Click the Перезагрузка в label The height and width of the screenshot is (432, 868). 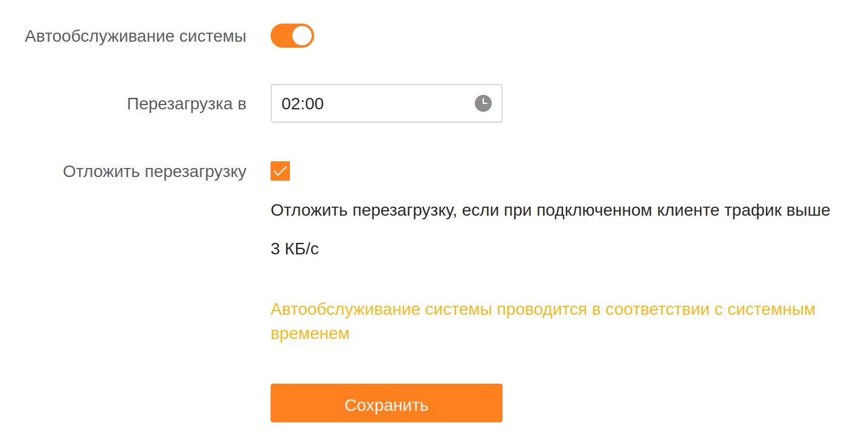pos(187,104)
